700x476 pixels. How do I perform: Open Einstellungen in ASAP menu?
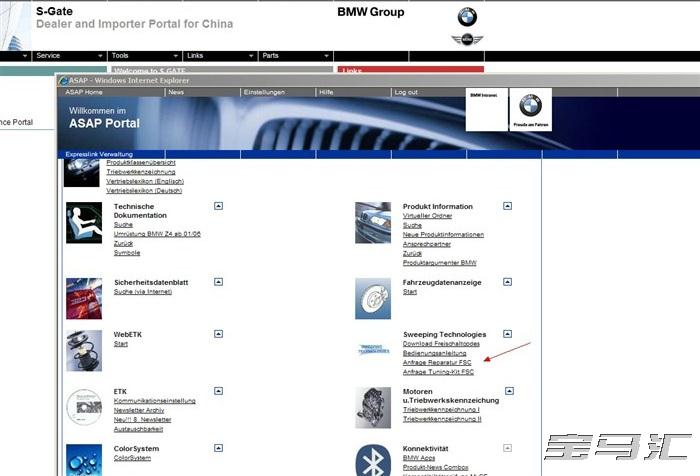click(x=264, y=92)
